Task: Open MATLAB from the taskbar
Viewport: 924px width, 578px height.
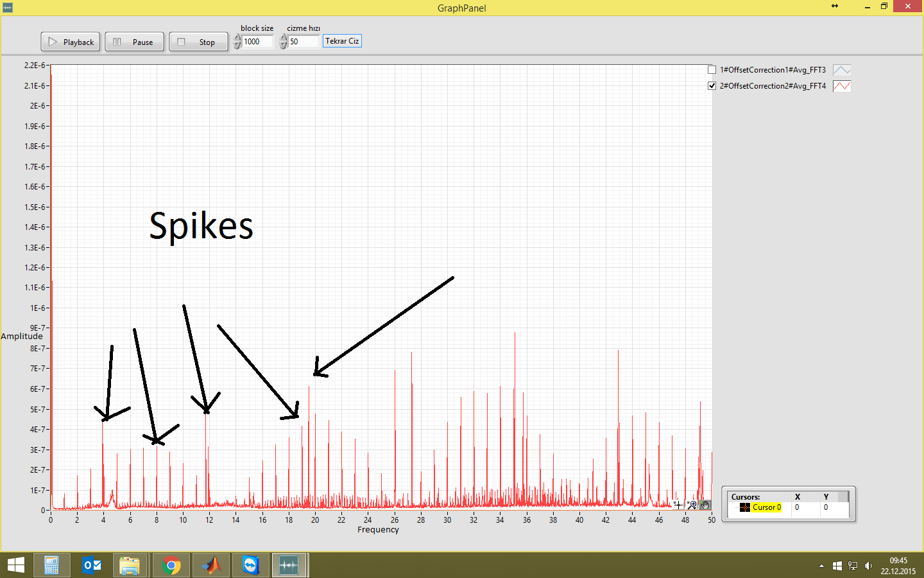Action: tap(210, 565)
